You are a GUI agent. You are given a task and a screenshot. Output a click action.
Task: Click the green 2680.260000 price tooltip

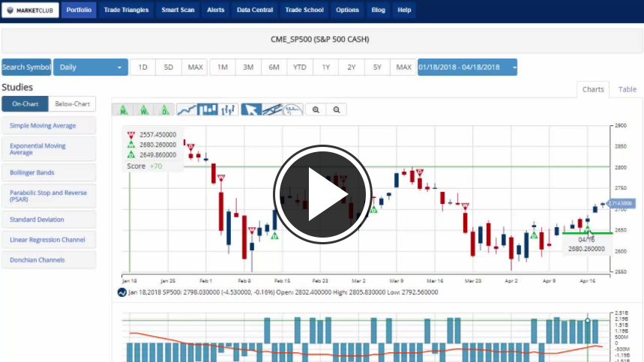586,244
